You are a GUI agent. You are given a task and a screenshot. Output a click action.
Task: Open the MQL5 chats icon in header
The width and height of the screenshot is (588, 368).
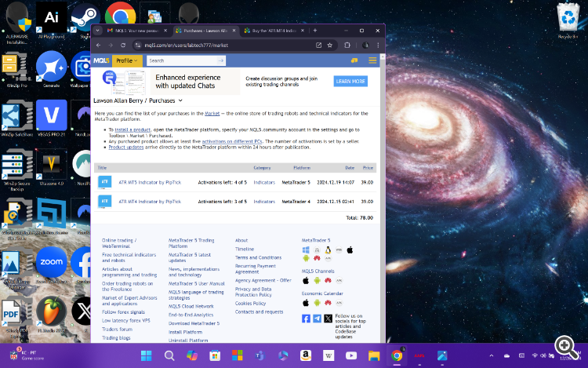[354, 60]
